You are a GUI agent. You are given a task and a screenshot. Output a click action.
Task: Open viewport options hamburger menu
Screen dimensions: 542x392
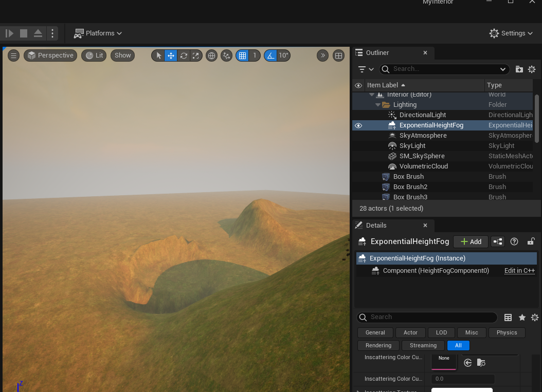point(13,55)
